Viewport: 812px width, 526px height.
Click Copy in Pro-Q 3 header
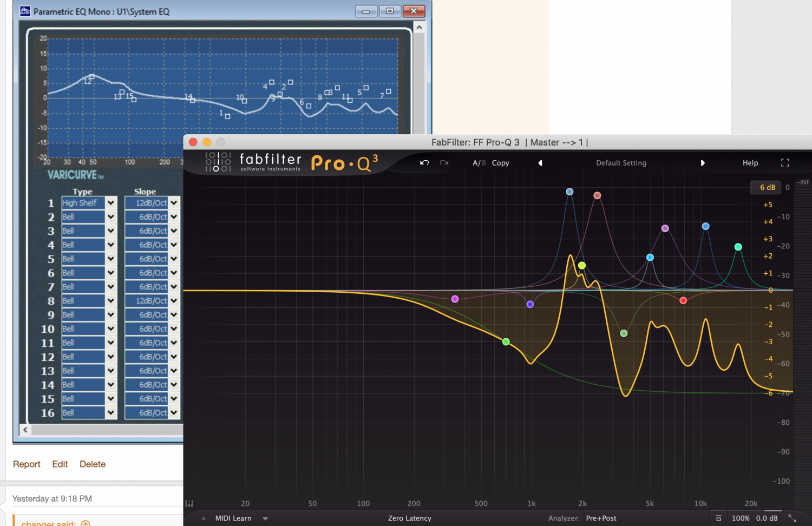click(500, 163)
